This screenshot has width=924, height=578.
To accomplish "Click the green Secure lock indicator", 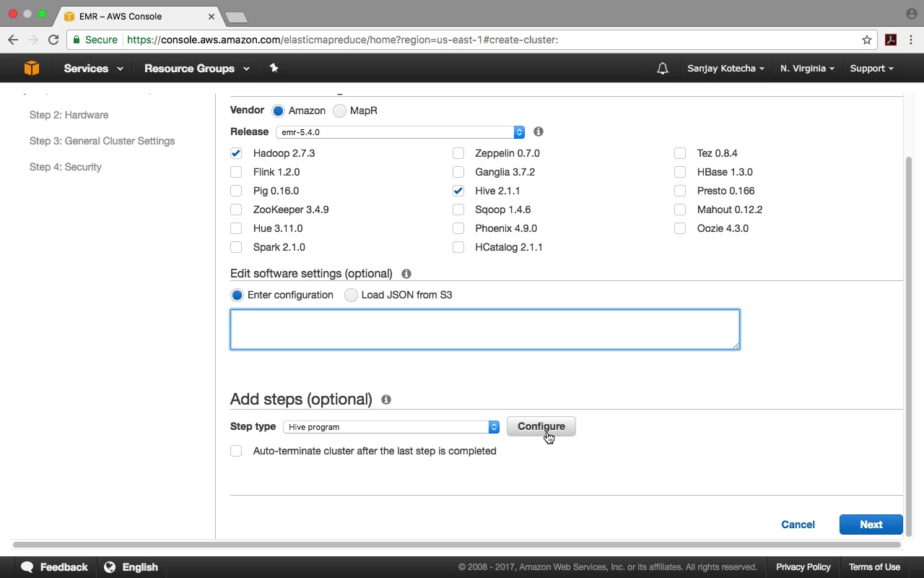I will tap(95, 40).
